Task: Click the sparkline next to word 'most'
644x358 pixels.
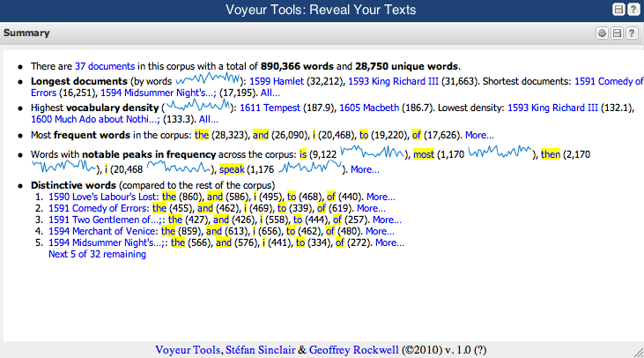Action: pyautogui.click(x=500, y=152)
